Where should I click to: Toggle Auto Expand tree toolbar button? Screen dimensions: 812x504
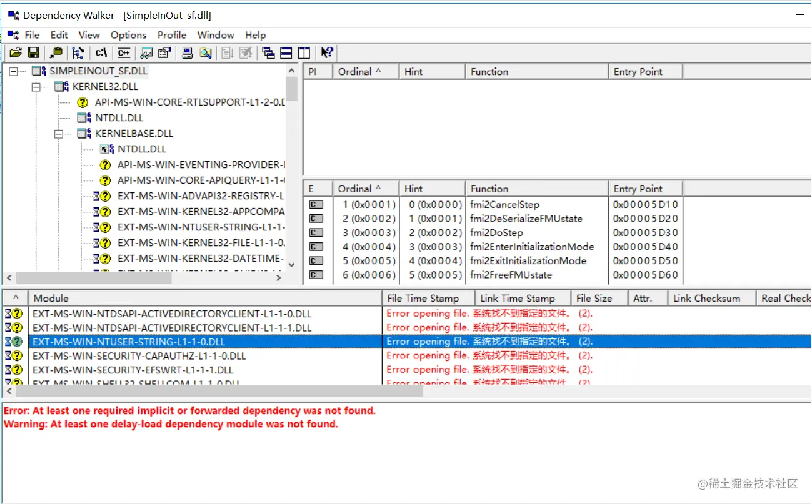click(78, 53)
